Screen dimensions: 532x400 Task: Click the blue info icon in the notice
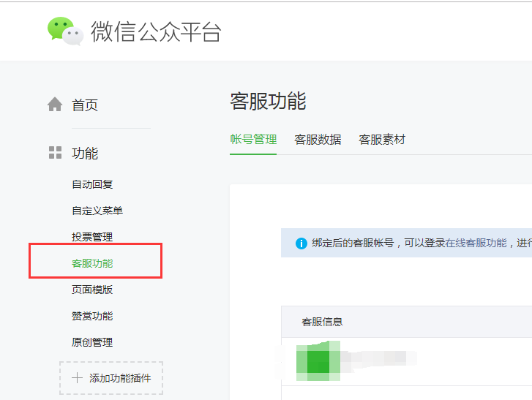coord(301,243)
